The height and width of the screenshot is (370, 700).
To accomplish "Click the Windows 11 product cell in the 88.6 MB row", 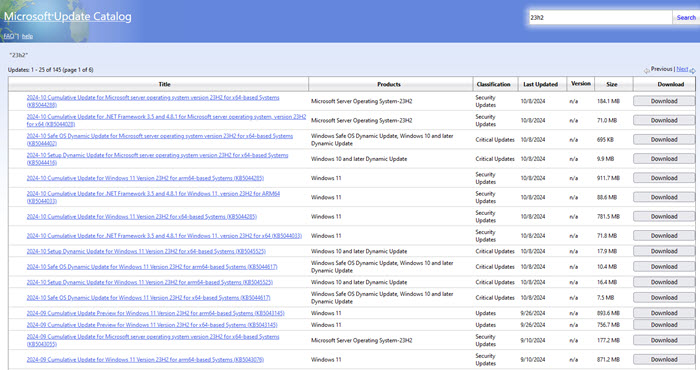I will coord(326,197).
